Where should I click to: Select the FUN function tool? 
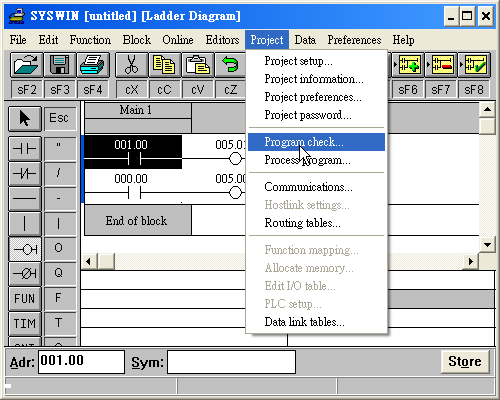[x=25, y=299]
